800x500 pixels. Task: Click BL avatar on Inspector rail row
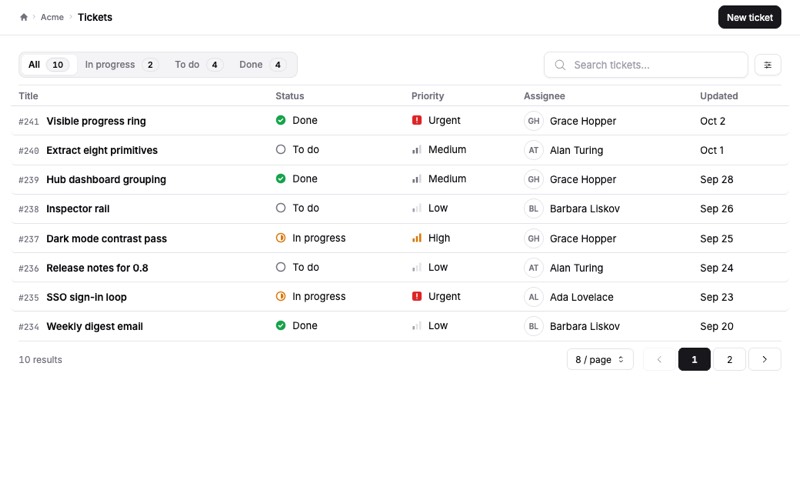tap(534, 209)
